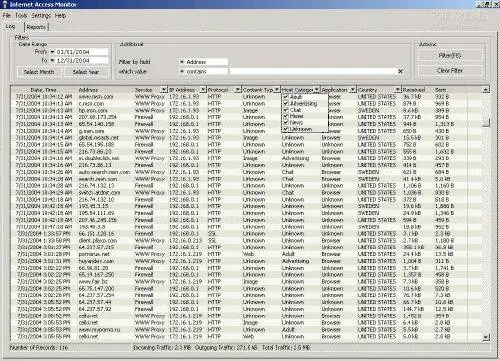Open the Protocol column filter arrow
The height and width of the screenshot is (361, 500).
click(238, 90)
